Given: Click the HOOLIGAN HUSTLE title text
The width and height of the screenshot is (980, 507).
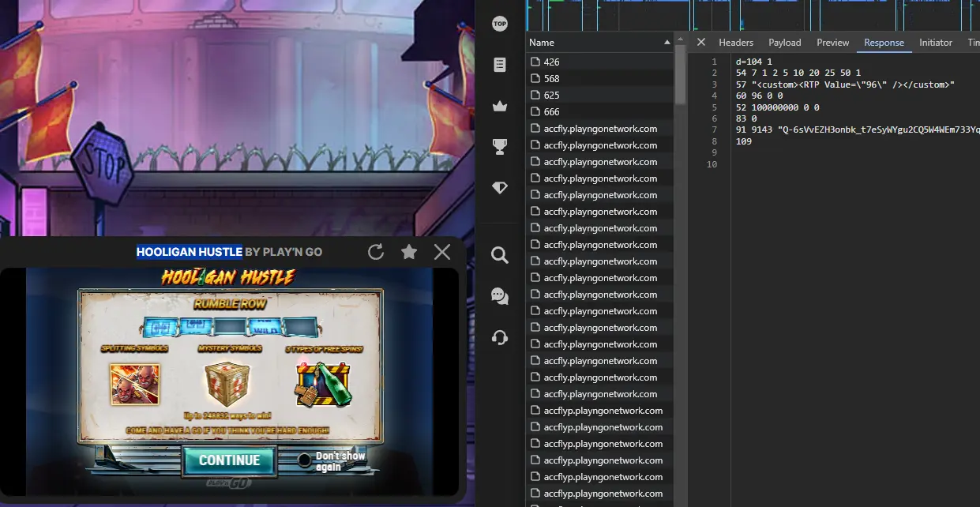Looking at the screenshot, I should (x=190, y=252).
